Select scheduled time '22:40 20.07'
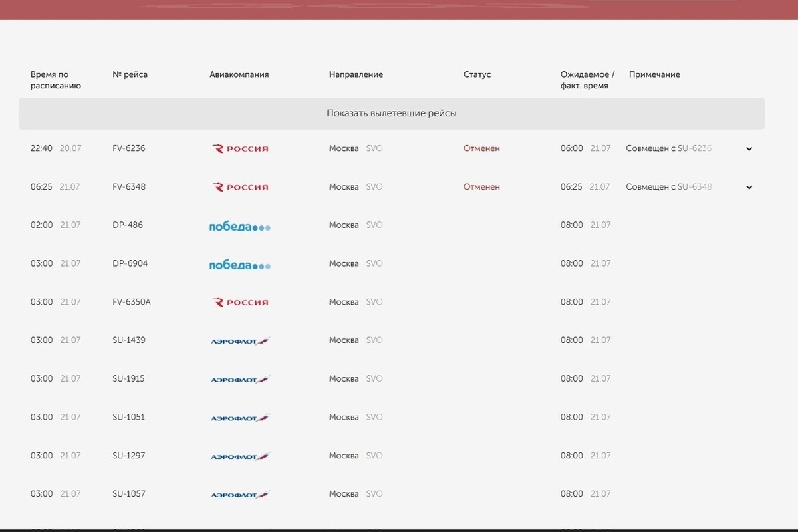Image resolution: width=798 pixels, height=532 pixels. (x=56, y=148)
